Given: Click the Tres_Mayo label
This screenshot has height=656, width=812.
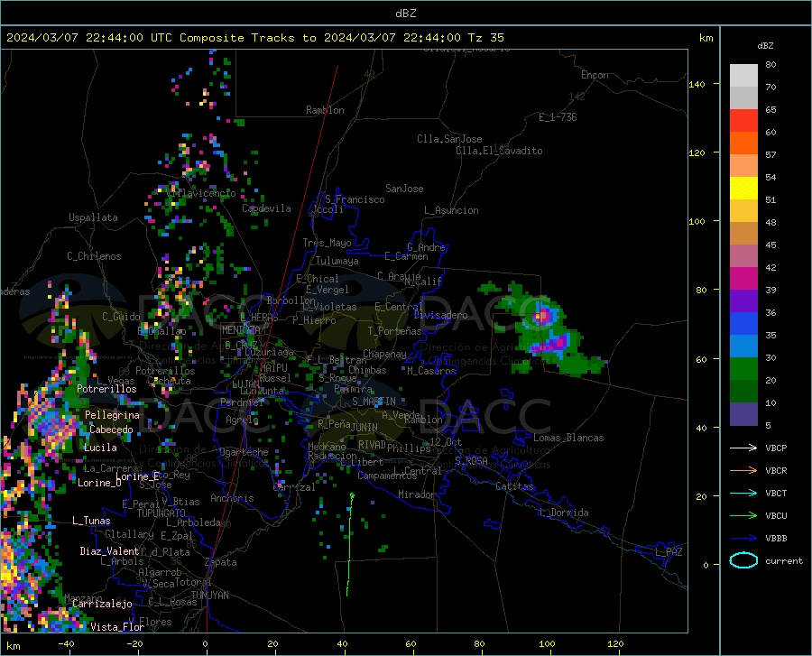Looking at the screenshot, I should click(x=327, y=243).
